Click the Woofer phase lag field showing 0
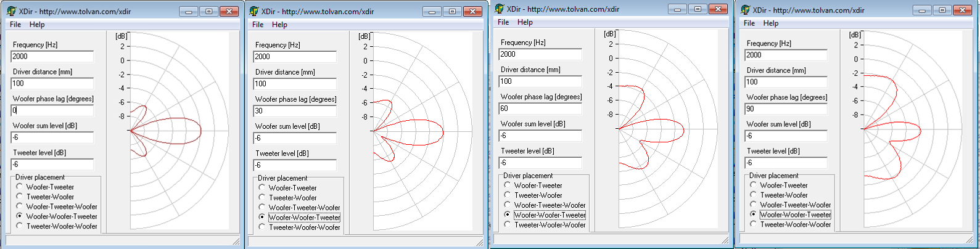The width and height of the screenshot is (980, 249). tap(52, 110)
